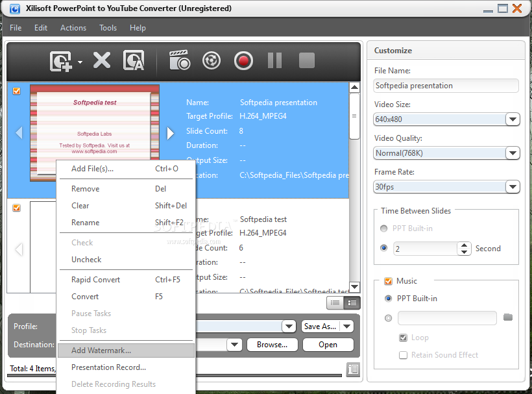Click the file list scrollbar thumb

[x=354, y=116]
